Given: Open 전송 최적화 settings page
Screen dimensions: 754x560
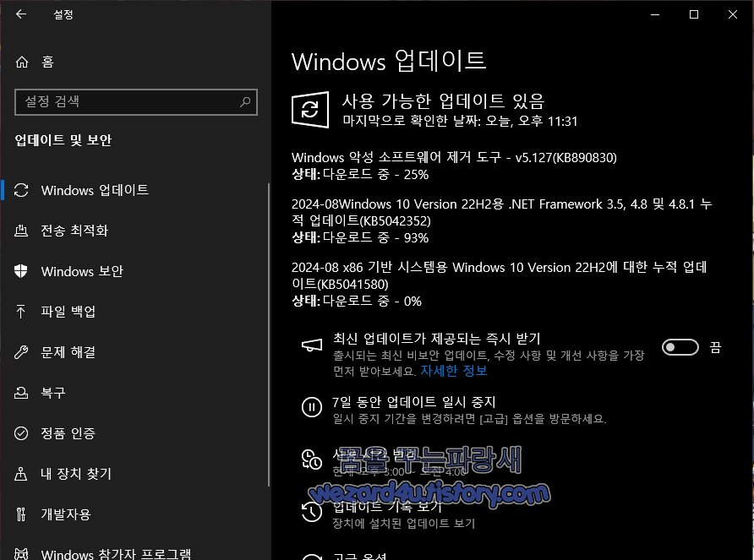Looking at the screenshot, I should [x=134, y=231].
